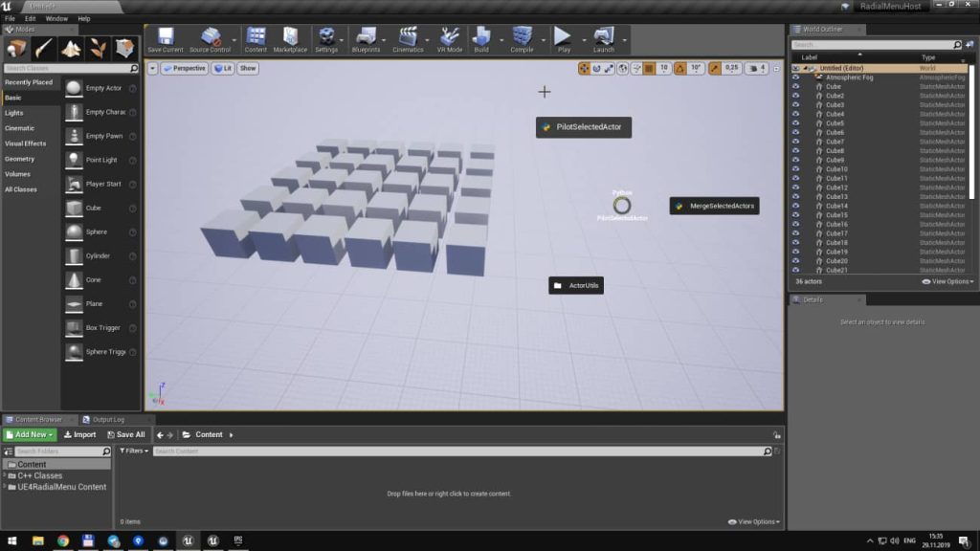
Task: Hide Cube10 with its eye icon
Action: pos(795,169)
